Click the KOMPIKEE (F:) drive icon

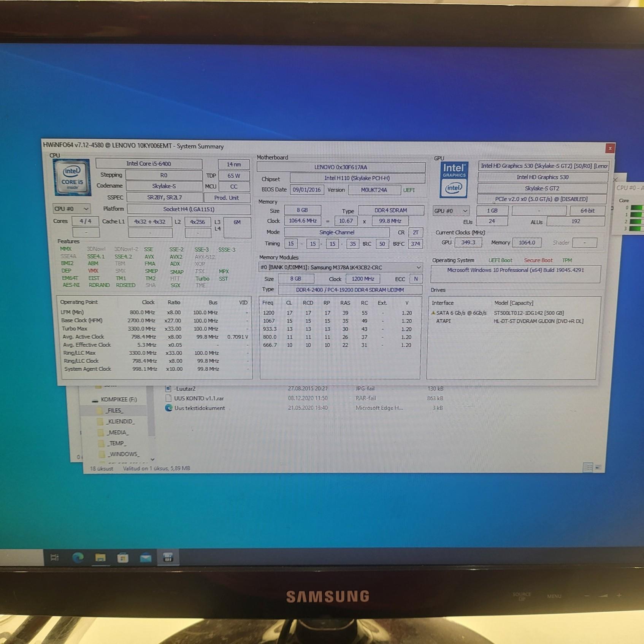tap(95, 400)
